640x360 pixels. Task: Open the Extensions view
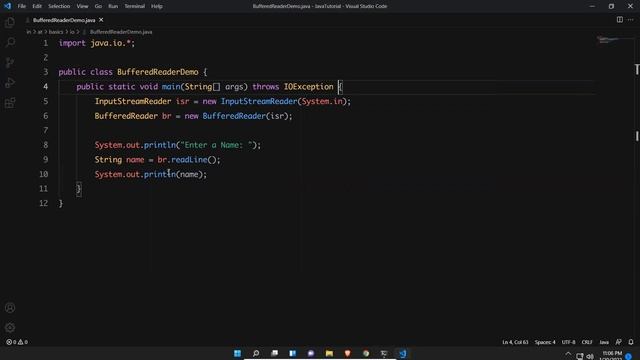point(10,102)
